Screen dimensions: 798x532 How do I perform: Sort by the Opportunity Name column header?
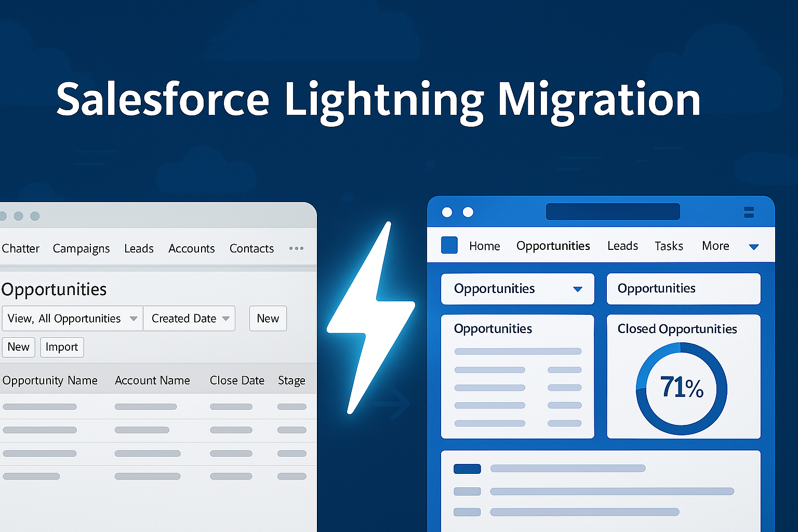point(50,380)
